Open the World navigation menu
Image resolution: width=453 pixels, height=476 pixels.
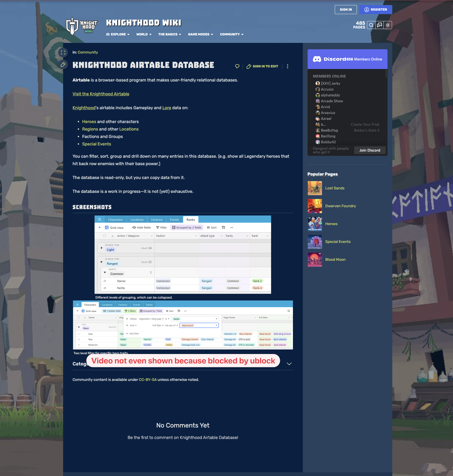pyautogui.click(x=144, y=34)
